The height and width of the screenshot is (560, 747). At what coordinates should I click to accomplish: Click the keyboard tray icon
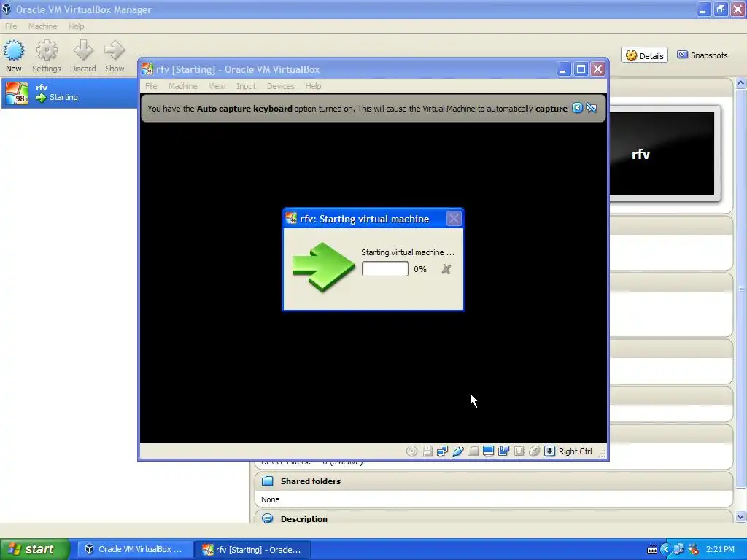[x=651, y=550]
